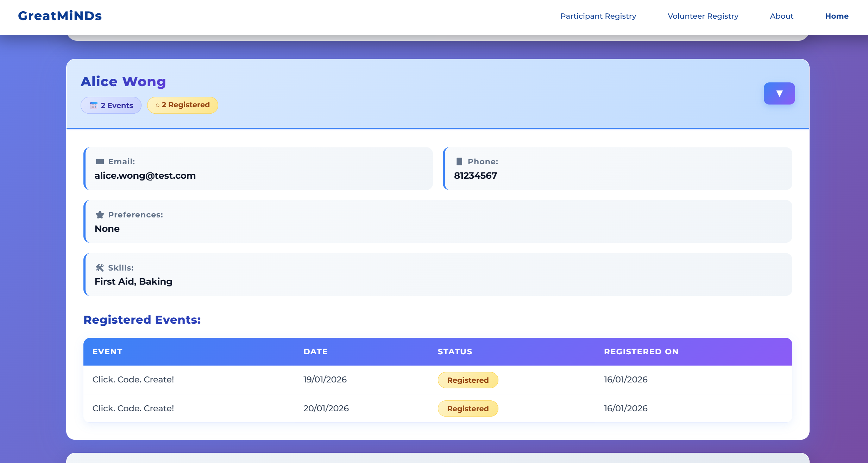Go to the About page
This screenshot has width=868, height=463.
[x=781, y=16]
